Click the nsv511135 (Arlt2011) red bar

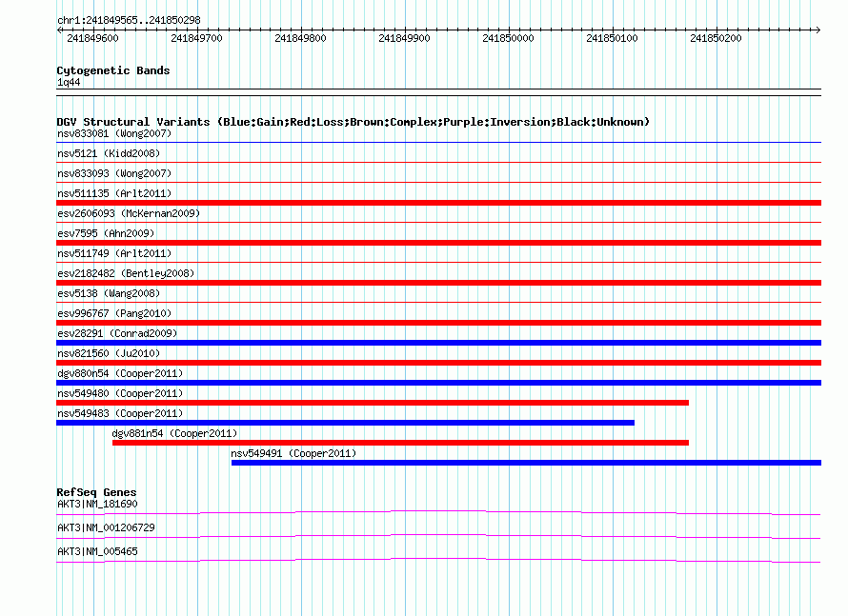coord(438,203)
